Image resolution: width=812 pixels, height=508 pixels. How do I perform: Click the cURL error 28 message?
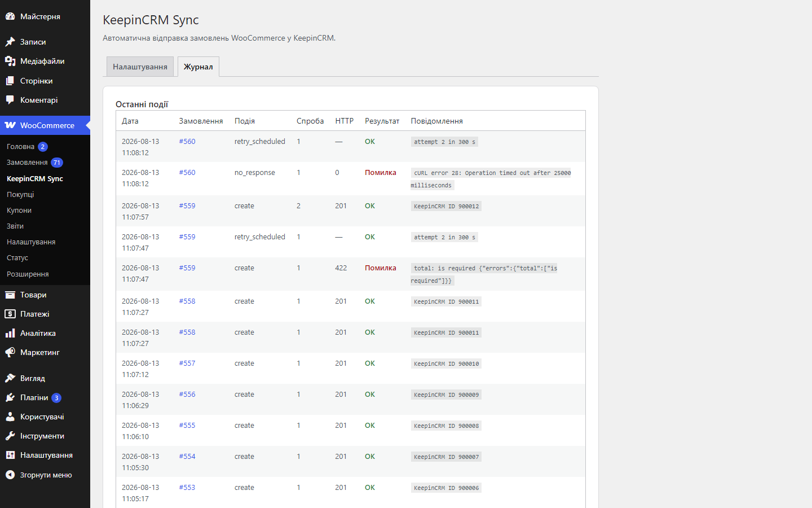tap(491, 179)
